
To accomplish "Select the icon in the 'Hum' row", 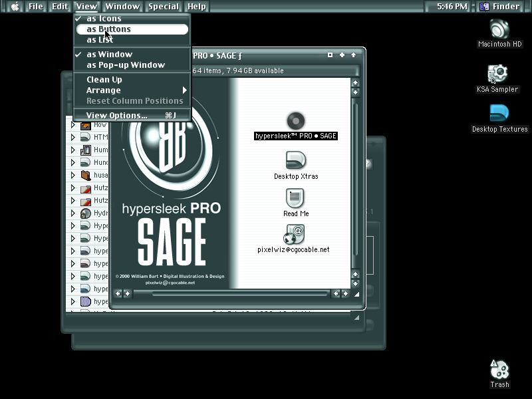I will [86, 150].
